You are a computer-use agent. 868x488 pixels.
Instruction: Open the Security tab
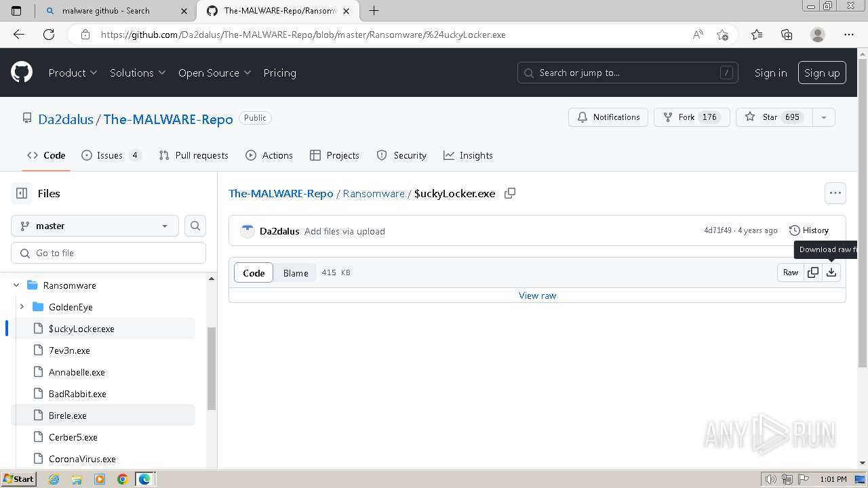[401, 155]
